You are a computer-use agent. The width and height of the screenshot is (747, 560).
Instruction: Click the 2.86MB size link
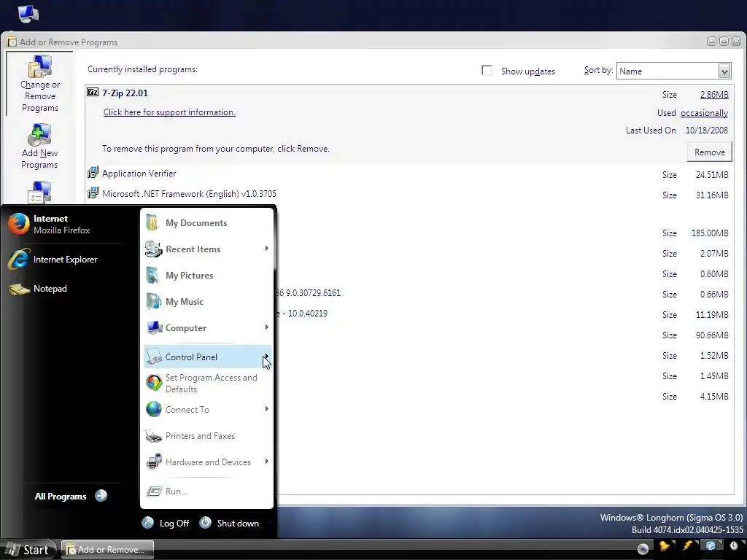pyautogui.click(x=714, y=95)
